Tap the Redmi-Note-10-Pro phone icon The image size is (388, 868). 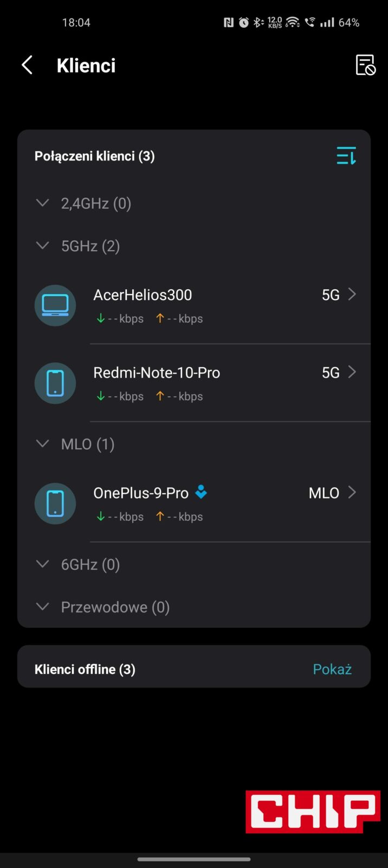coord(55,383)
